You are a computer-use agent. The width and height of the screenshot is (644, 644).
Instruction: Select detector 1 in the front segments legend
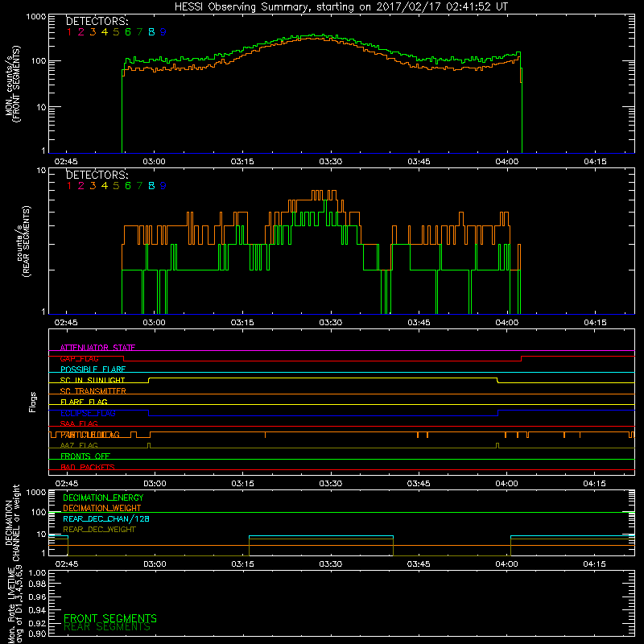[69, 31]
